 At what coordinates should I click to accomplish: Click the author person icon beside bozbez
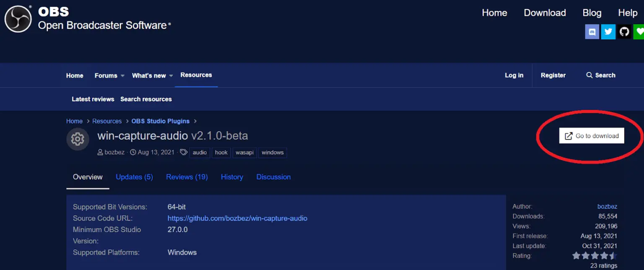(99, 152)
